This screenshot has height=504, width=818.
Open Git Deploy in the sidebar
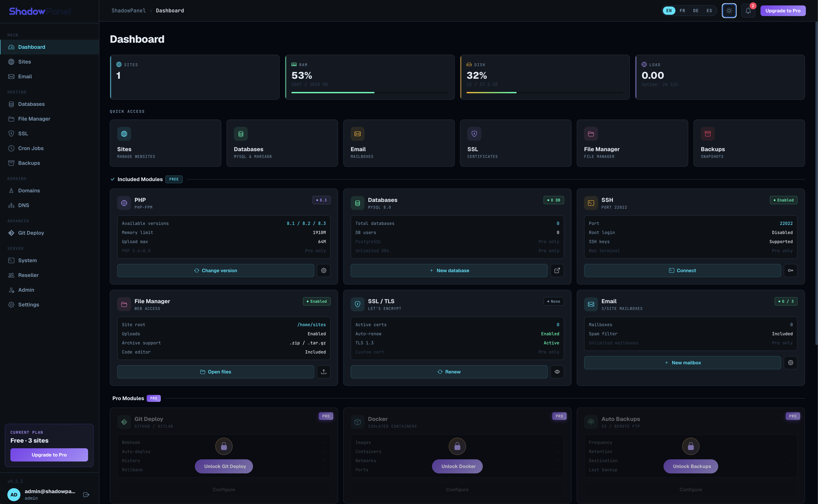pos(49,233)
